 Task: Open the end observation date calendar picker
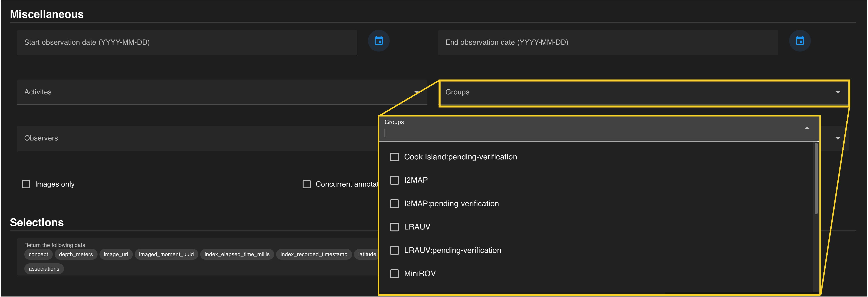tap(800, 41)
